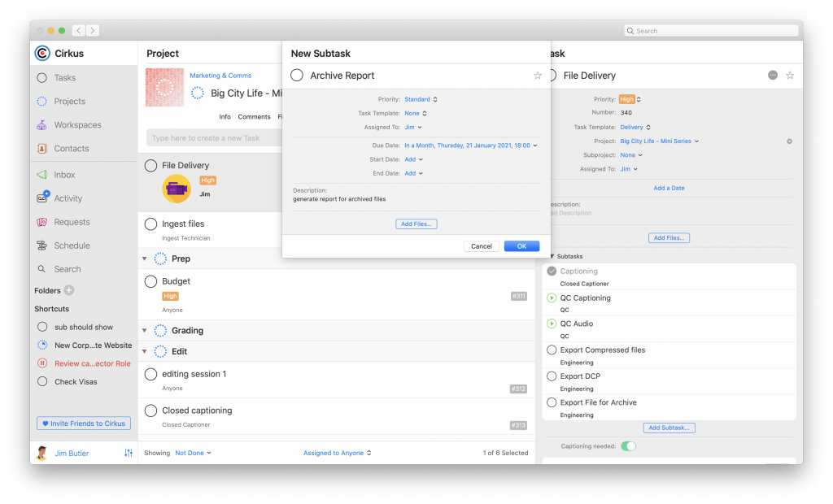Open the Priority Standard dropdown
Image resolution: width=833 pixels, height=504 pixels.
421,99
